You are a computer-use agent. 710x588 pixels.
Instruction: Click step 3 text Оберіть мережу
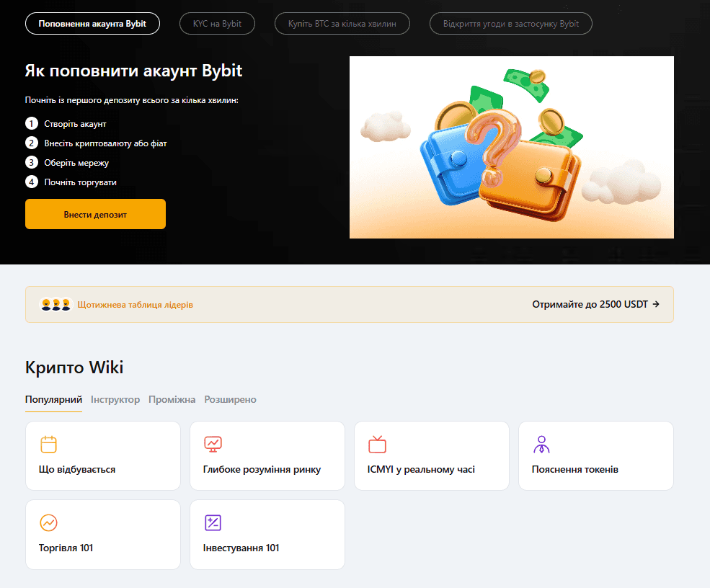[x=76, y=163]
